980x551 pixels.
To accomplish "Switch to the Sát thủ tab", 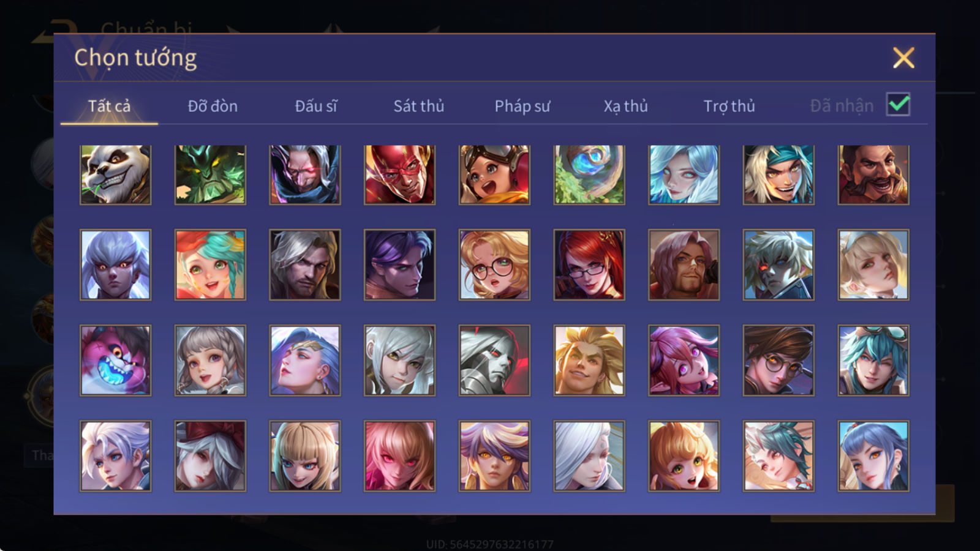I will click(x=418, y=106).
